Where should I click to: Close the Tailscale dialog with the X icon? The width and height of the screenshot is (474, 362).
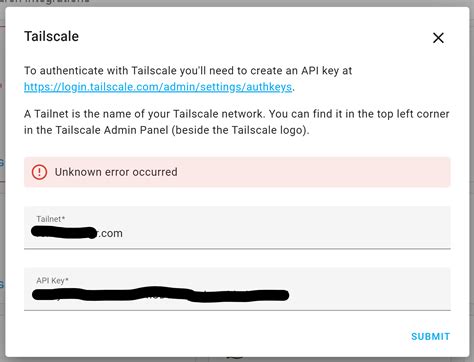tap(438, 38)
